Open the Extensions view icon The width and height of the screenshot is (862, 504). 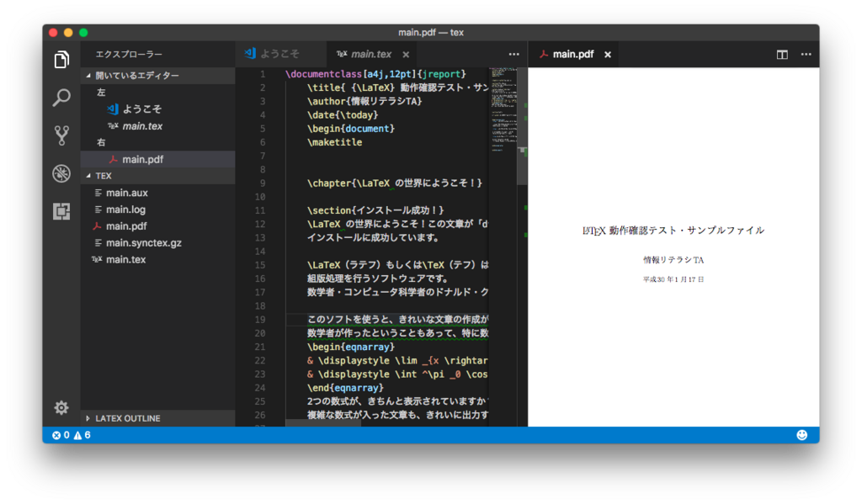pyautogui.click(x=61, y=211)
